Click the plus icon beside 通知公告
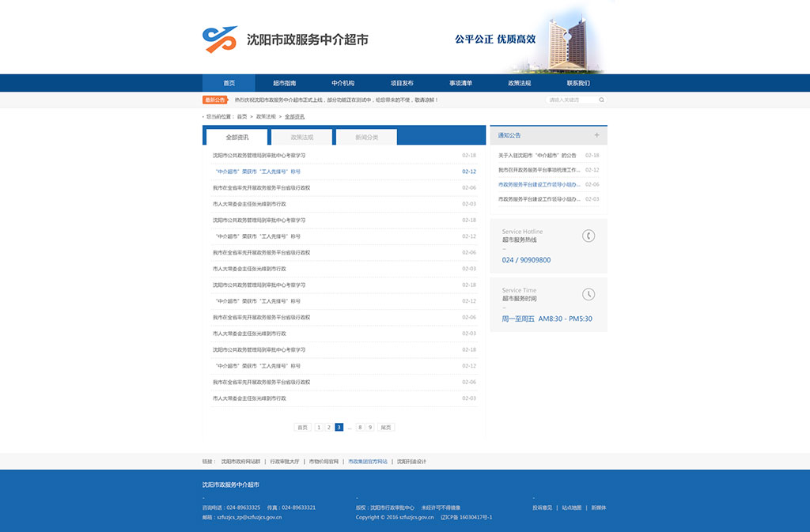This screenshot has width=810, height=532. pos(596,135)
